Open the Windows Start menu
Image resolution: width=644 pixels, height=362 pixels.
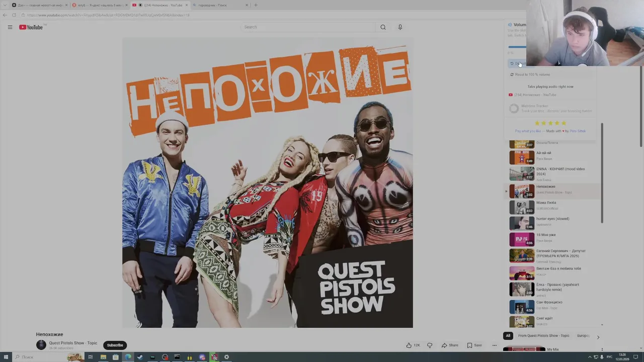[6, 357]
